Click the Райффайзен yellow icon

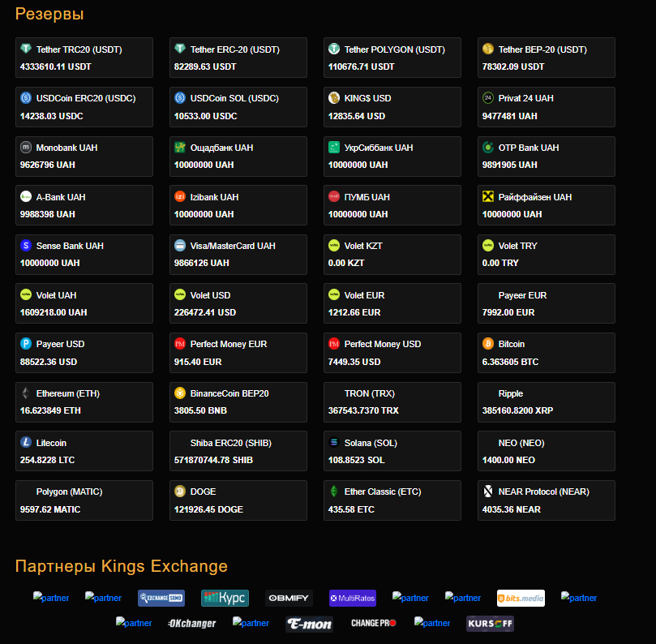(488, 196)
